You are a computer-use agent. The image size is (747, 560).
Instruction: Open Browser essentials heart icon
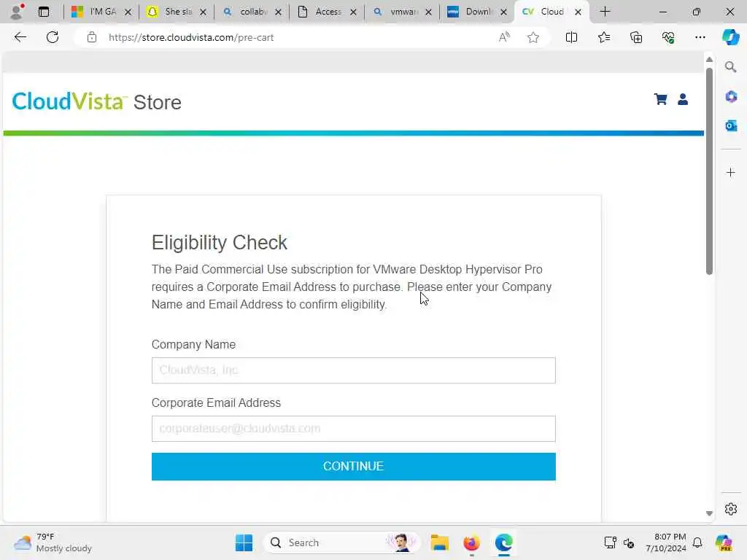click(668, 37)
